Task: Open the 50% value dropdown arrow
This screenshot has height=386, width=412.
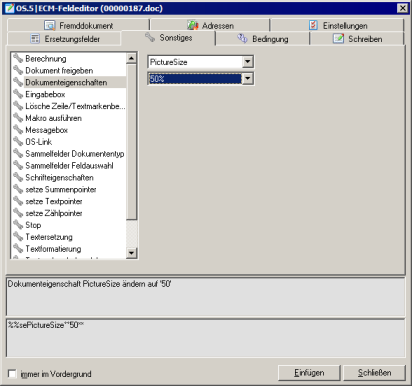Action: tap(247, 79)
